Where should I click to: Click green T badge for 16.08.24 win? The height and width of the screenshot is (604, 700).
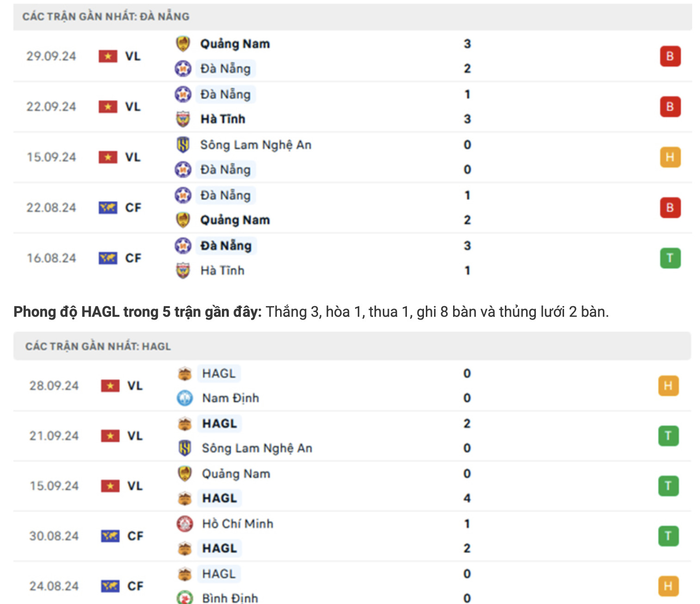click(670, 258)
